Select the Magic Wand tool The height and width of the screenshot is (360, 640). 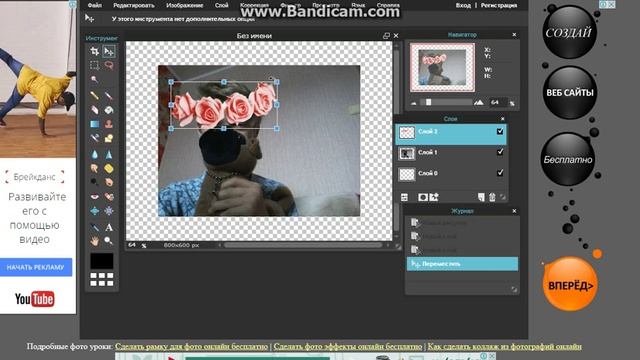95,79
